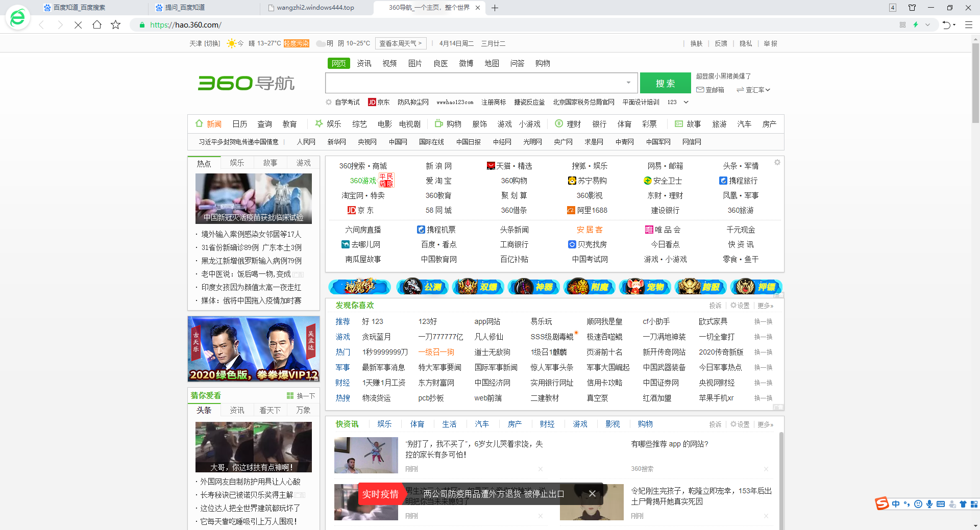Click the 公测 game banner icon
Image resolution: width=980 pixels, height=530 pixels.
click(x=423, y=287)
